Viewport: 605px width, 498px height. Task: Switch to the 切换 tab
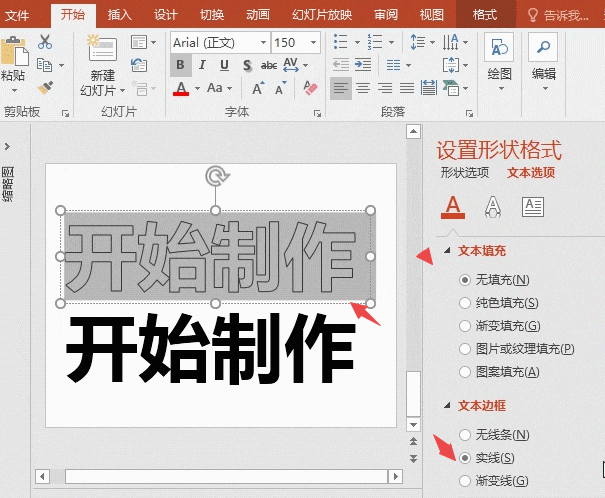[x=212, y=15]
